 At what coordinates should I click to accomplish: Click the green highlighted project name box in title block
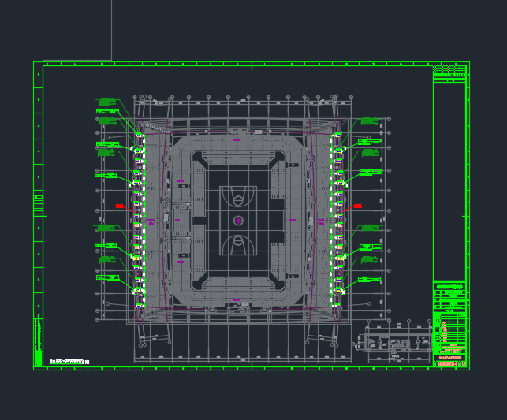[x=449, y=287]
